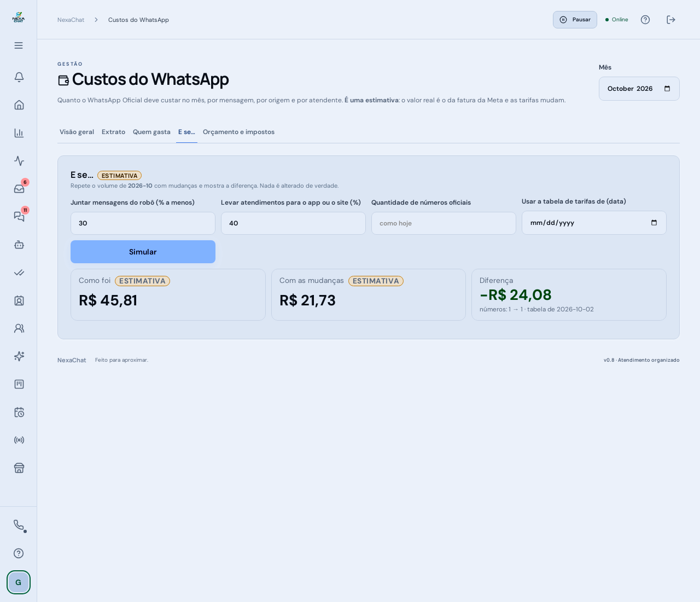Image resolution: width=700 pixels, height=602 pixels.
Task: Open the user avatar G menu
Action: pyautogui.click(x=19, y=582)
